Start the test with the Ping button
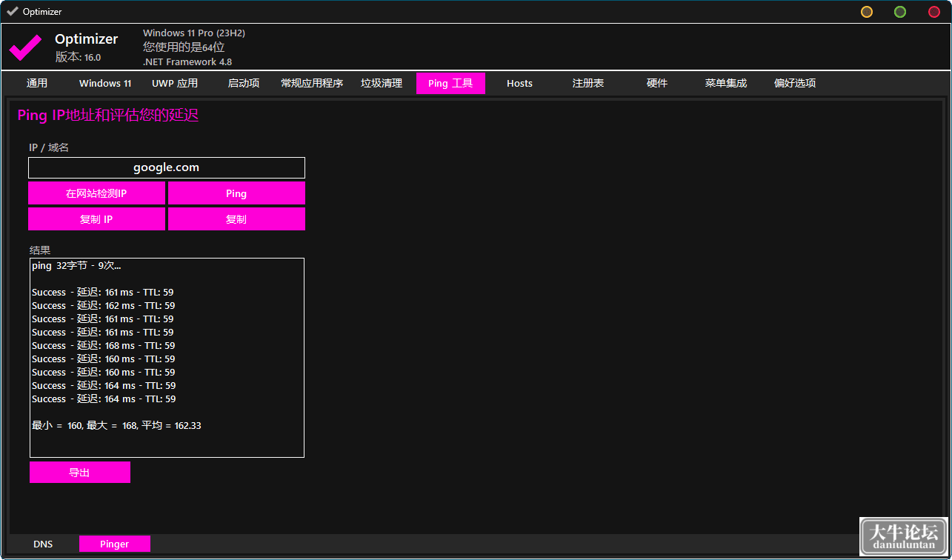Viewport: 952px width, 560px height. point(236,193)
